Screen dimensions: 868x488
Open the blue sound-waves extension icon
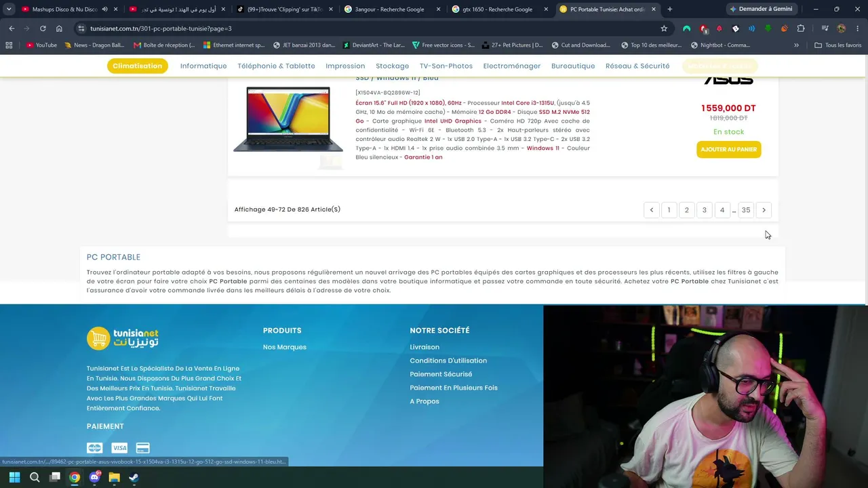tap(751, 28)
